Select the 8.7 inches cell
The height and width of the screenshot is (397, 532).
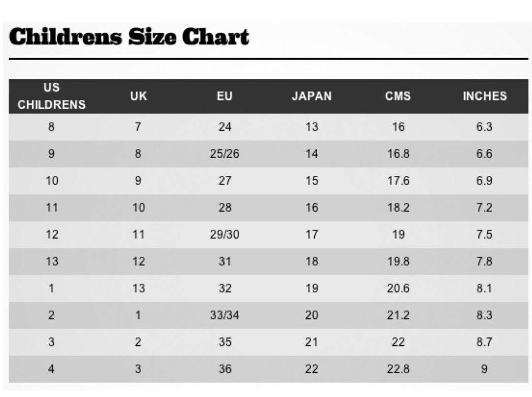[484, 342]
